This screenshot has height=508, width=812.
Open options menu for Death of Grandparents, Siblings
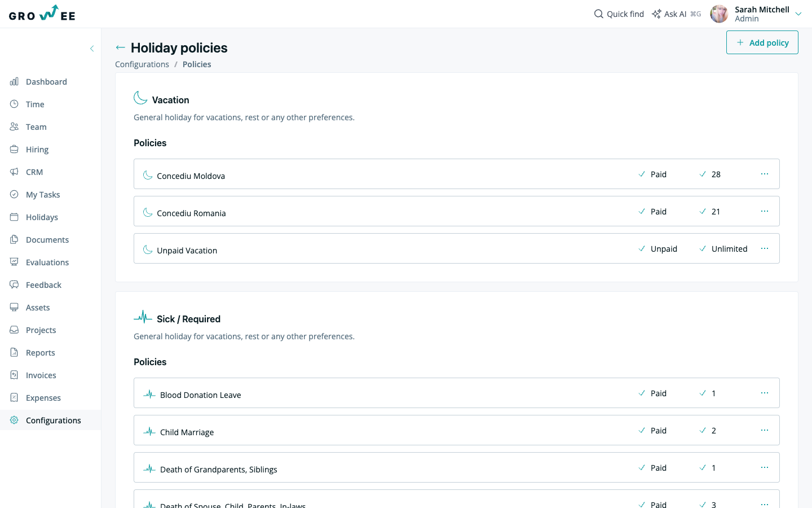point(765,467)
